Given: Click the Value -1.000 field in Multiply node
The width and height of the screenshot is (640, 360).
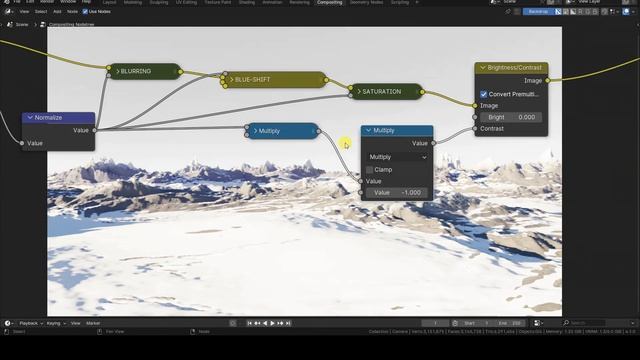Looking at the screenshot, I should (397, 193).
